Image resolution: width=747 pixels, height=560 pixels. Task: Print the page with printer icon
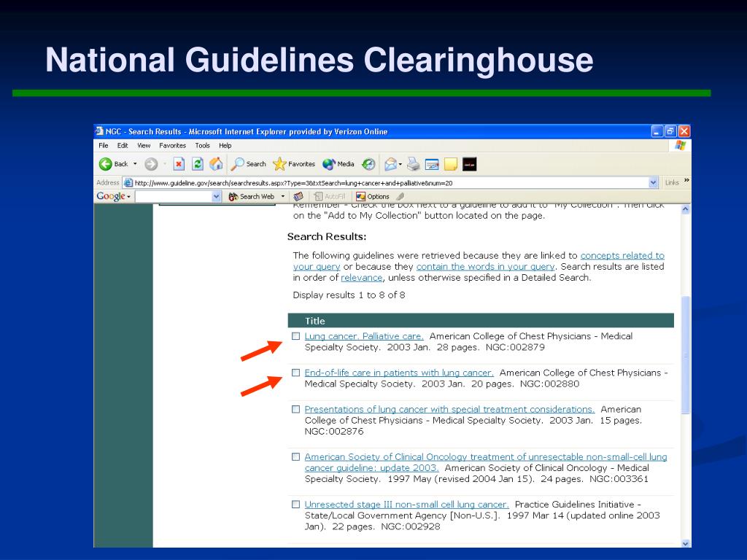[x=414, y=164]
